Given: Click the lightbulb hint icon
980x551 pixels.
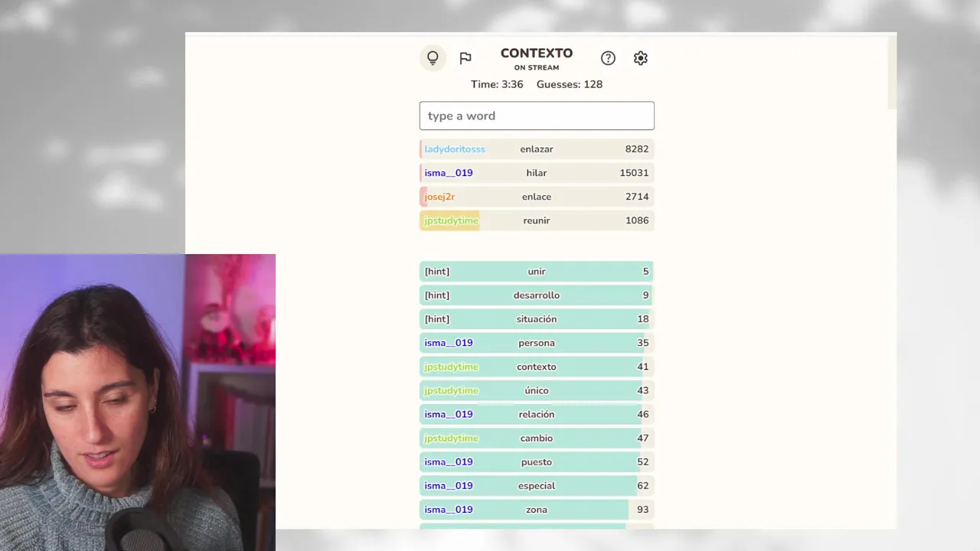Looking at the screenshot, I should click(433, 58).
